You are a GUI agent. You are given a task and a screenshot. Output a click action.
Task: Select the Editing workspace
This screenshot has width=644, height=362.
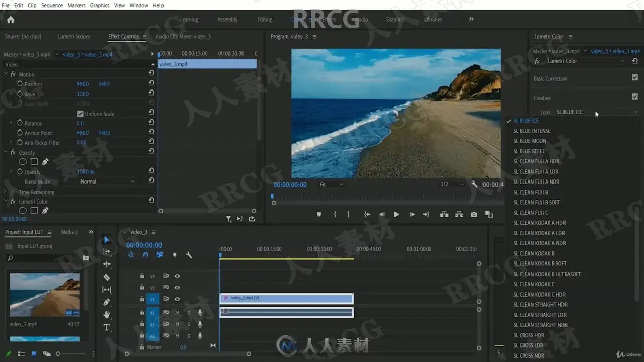[x=265, y=20]
